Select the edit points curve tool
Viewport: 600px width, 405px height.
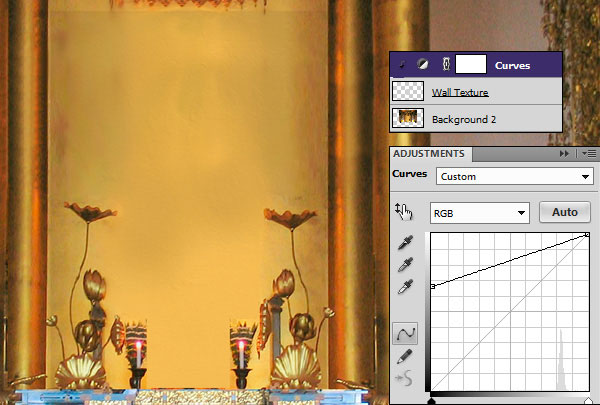point(405,333)
